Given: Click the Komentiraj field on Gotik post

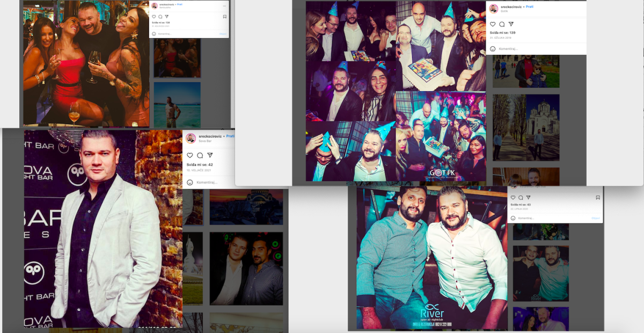Looking at the screenshot, I should pos(509,49).
